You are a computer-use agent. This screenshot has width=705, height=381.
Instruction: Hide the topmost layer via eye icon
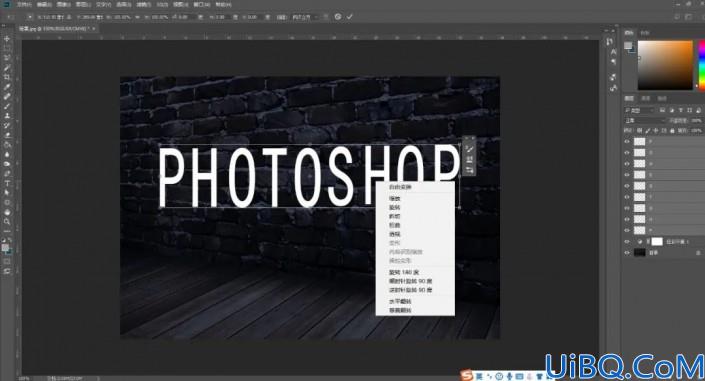coord(627,141)
